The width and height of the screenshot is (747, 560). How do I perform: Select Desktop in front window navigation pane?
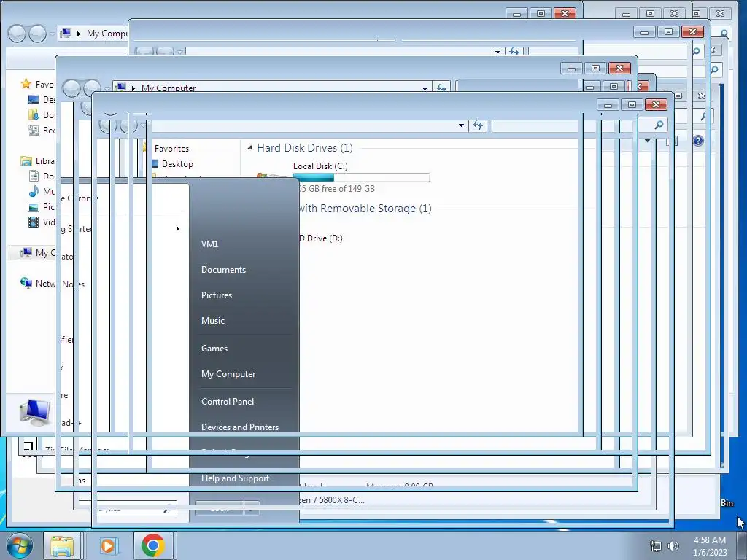coord(177,164)
